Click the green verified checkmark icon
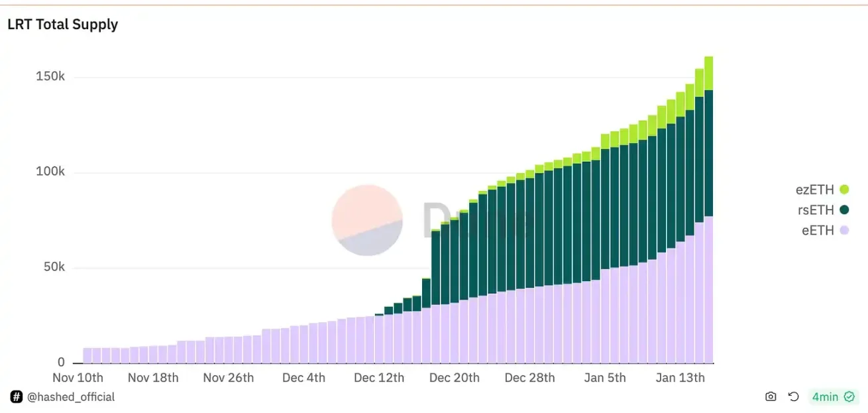The width and height of the screenshot is (868, 413). click(849, 397)
